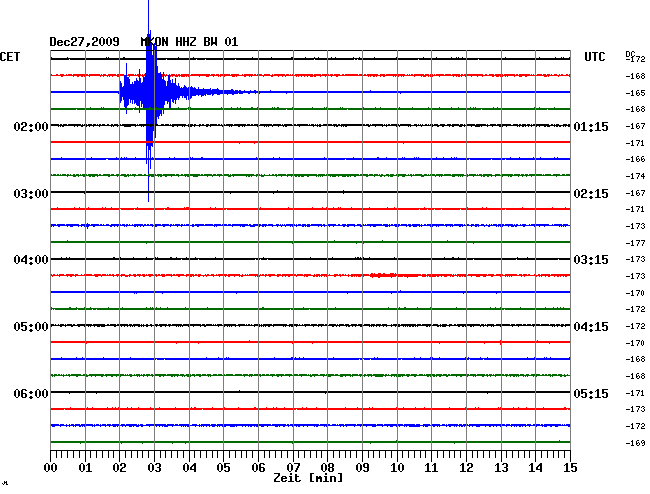
Task: Click the UTC timezone label
Action: (x=594, y=57)
